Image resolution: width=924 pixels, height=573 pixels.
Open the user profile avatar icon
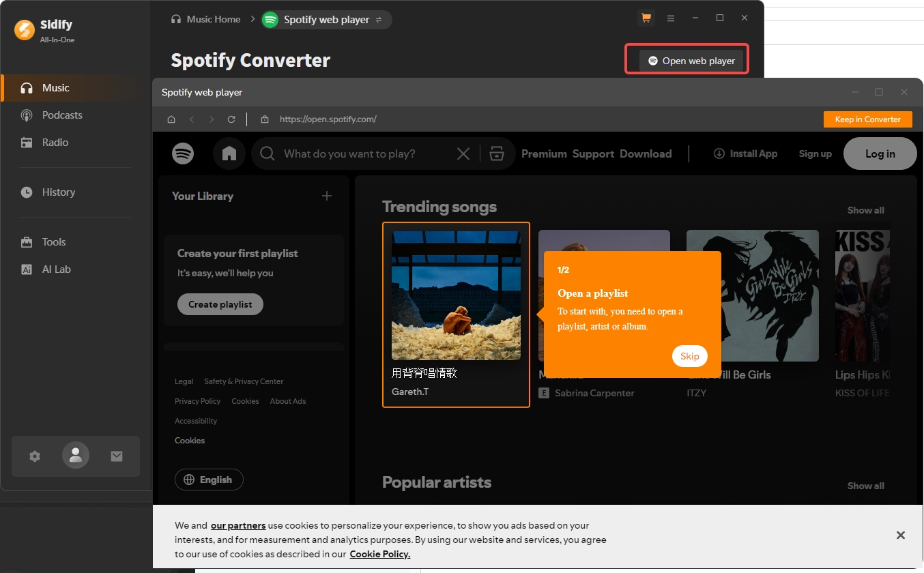[76, 455]
